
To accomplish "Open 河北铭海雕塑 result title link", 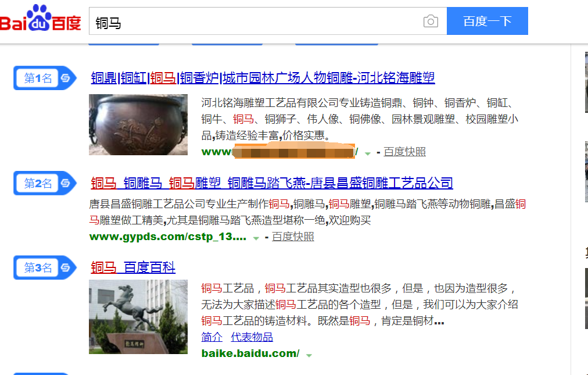I will [263, 78].
